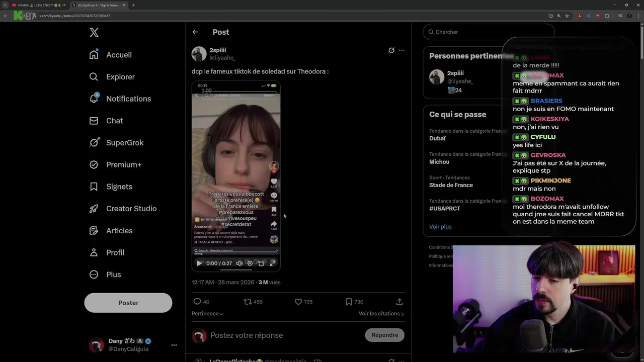Image resolution: width=644 pixels, height=362 pixels.
Task: Open the Pertinence sort dropdown
Action: click(x=207, y=314)
